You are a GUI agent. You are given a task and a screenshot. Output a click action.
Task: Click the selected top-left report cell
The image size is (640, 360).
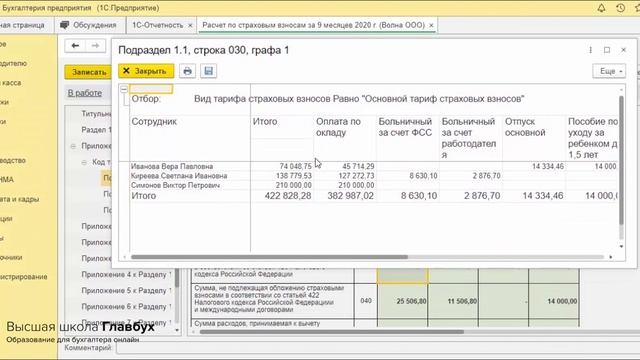(151, 89)
